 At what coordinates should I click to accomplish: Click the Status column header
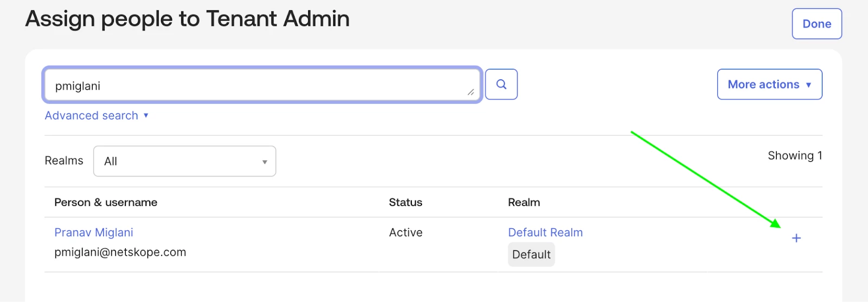405,203
